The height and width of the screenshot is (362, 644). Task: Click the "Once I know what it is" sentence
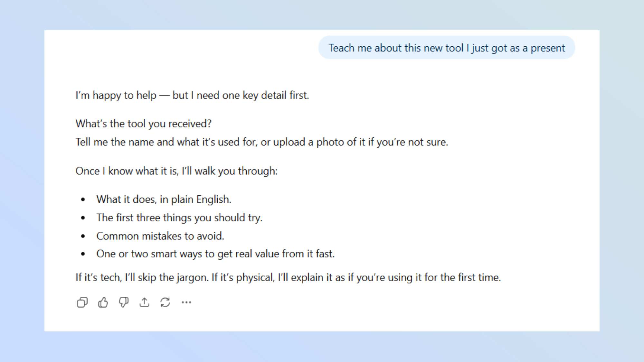(x=176, y=171)
